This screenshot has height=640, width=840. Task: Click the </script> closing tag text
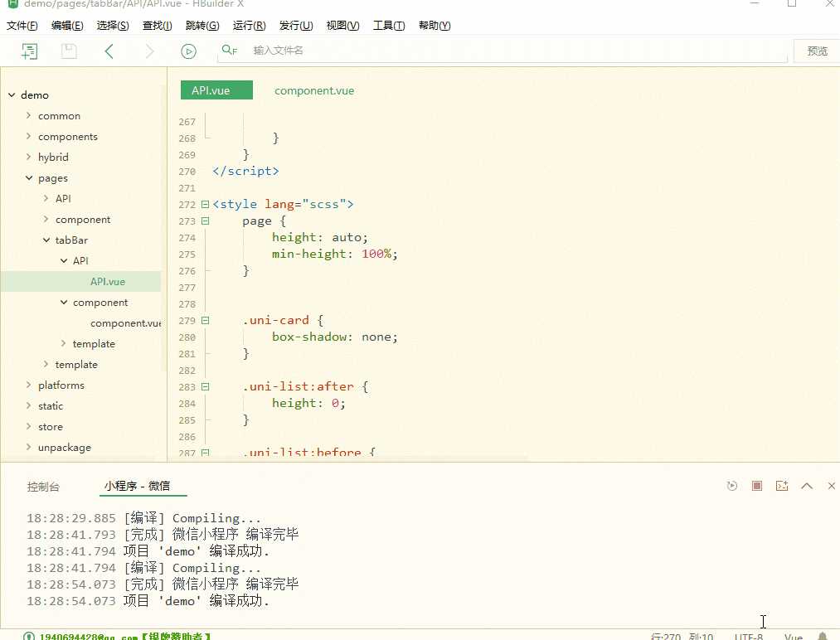tap(245, 171)
